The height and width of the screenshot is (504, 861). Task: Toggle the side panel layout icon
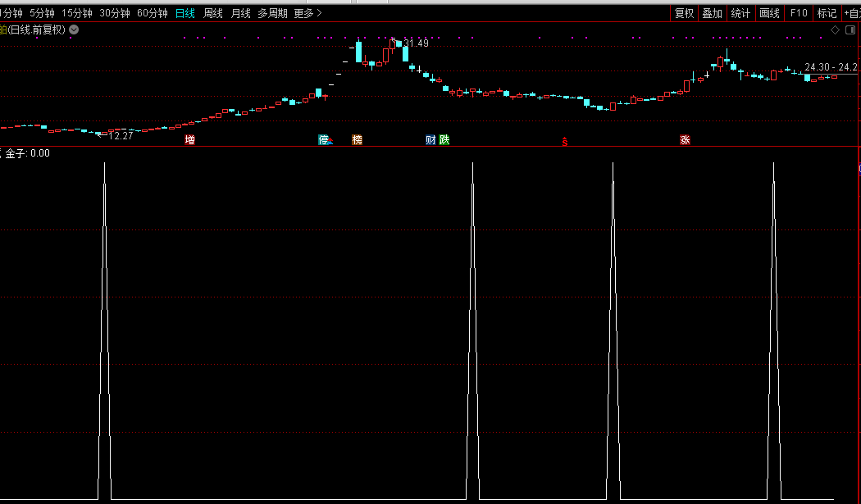point(850,30)
